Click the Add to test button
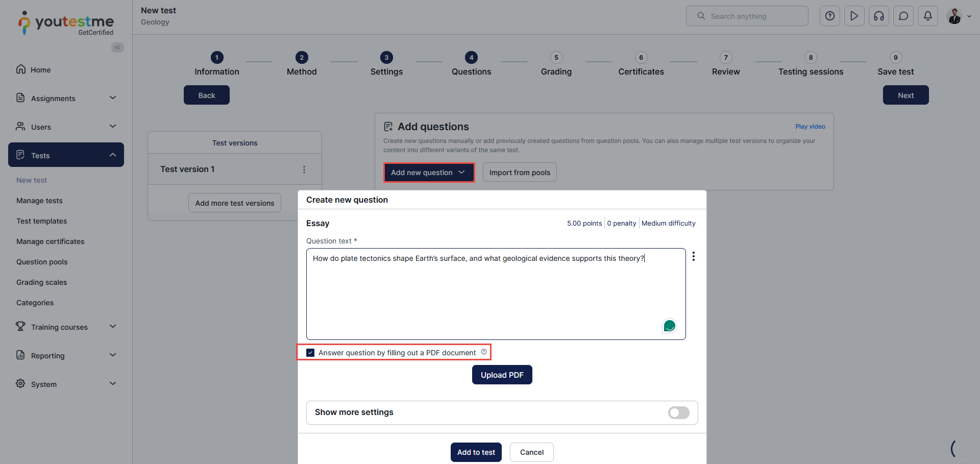Viewport: 980px width, 464px height. (x=476, y=452)
